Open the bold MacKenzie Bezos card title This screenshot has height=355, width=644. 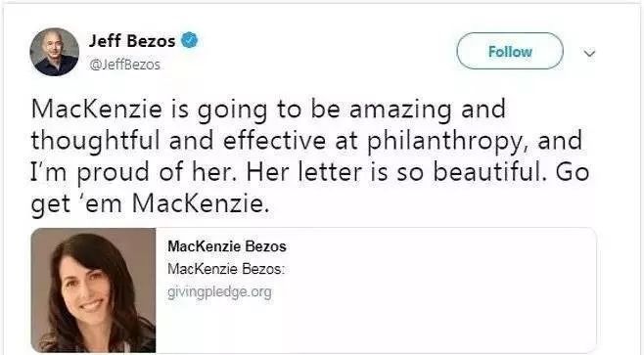(227, 246)
